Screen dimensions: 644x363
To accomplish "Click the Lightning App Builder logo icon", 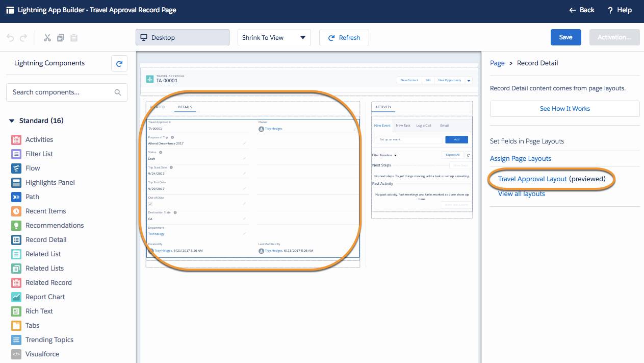I will pos(10,10).
